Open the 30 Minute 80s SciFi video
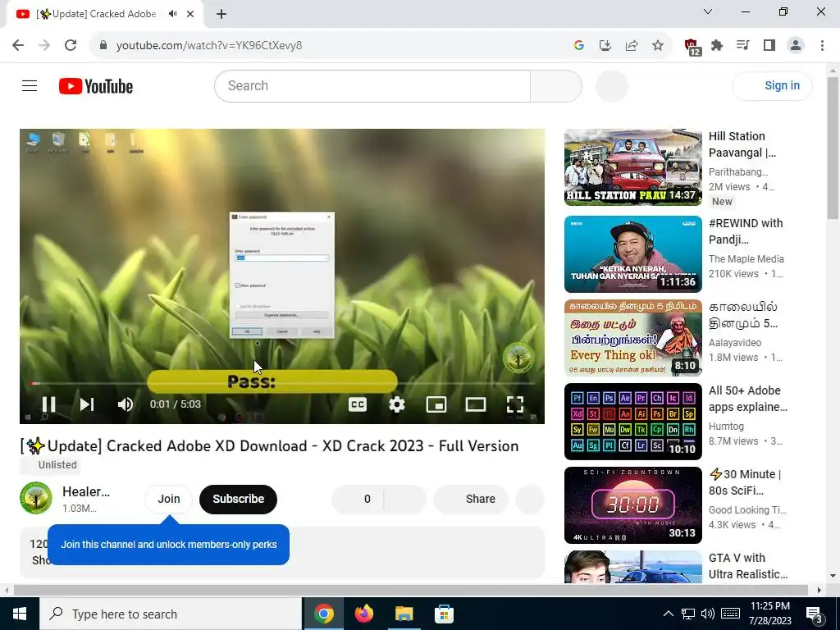This screenshot has width=840, height=630. pyautogui.click(x=632, y=505)
